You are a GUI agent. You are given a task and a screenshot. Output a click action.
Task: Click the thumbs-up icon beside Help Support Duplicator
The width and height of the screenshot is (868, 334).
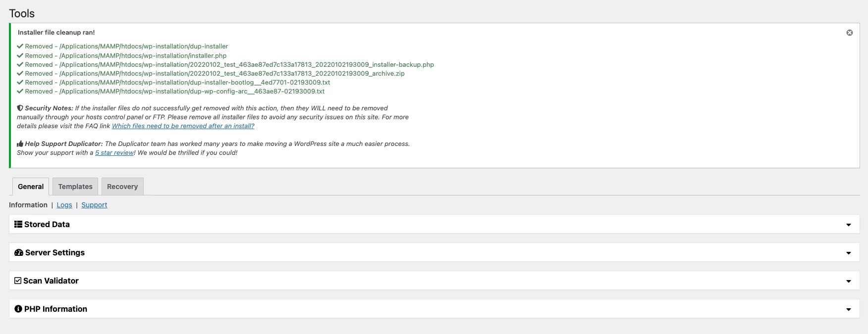20,143
